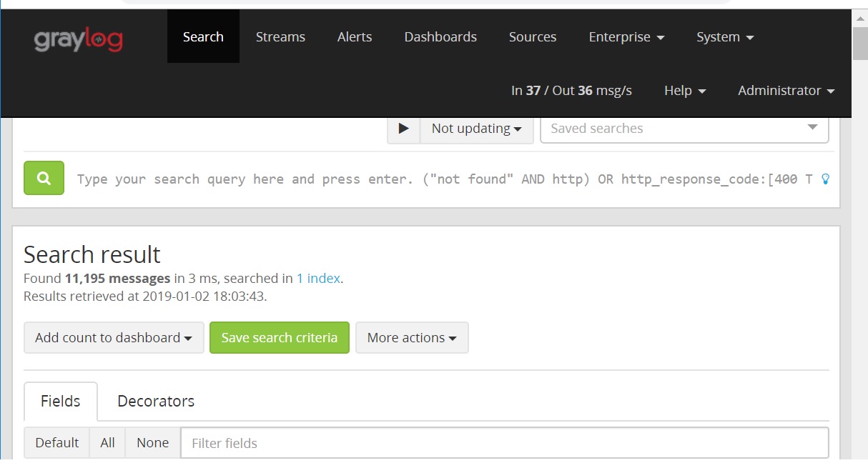Switch to the Fields tab

coord(61,402)
